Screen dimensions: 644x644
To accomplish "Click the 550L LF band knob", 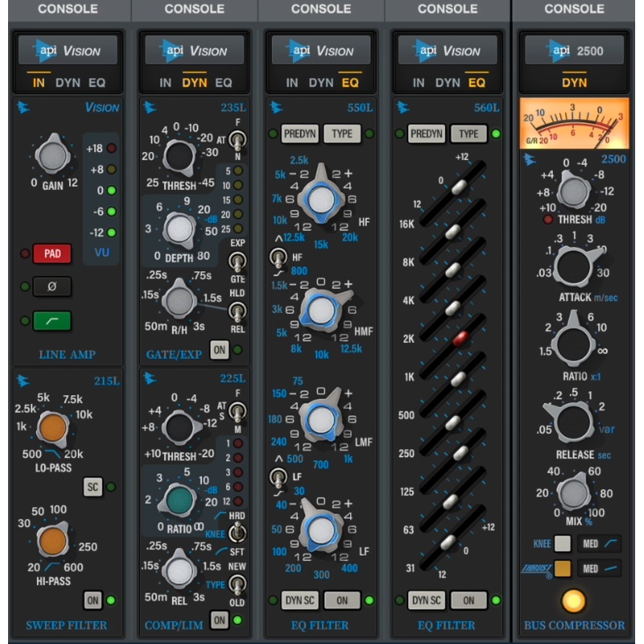I will click(x=321, y=530).
